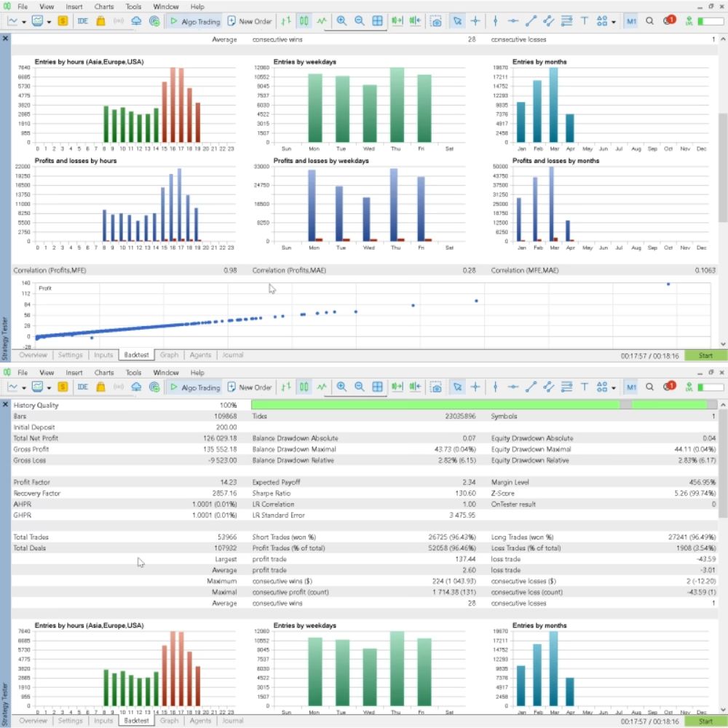Click Total Net Profit value 126 029.18
Viewport: 728px width, 728px height.
click(220, 438)
